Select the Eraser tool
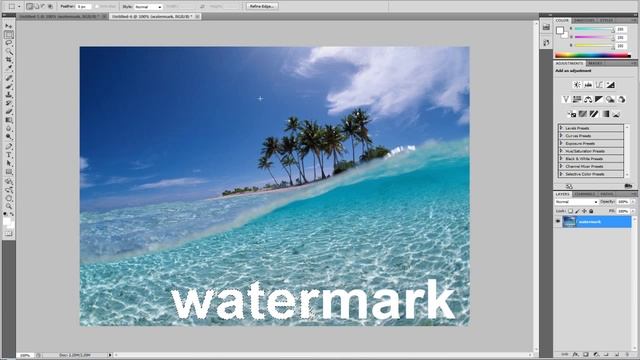 tap(9, 112)
